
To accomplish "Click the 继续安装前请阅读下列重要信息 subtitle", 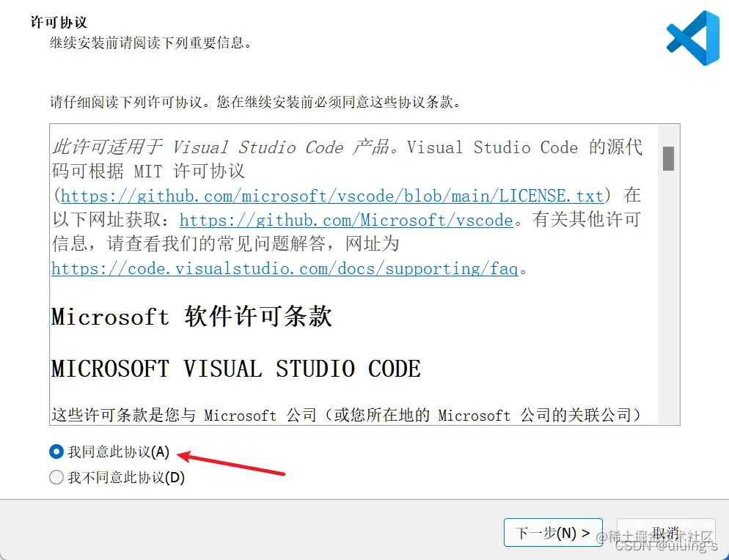I will (150, 43).
